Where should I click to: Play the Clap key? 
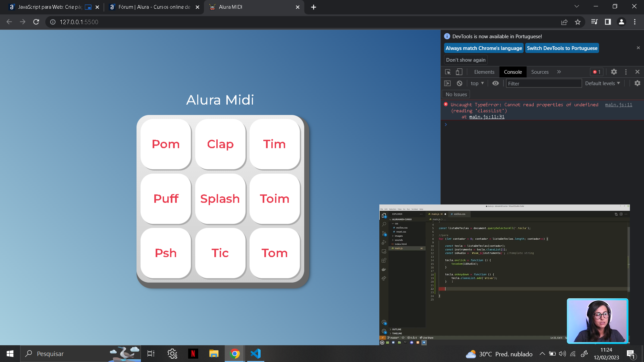tap(220, 144)
